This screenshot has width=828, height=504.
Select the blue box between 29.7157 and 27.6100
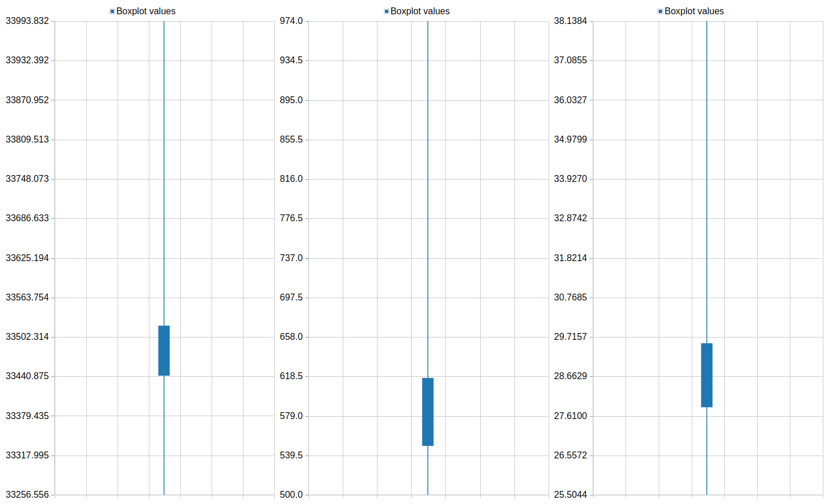707,375
